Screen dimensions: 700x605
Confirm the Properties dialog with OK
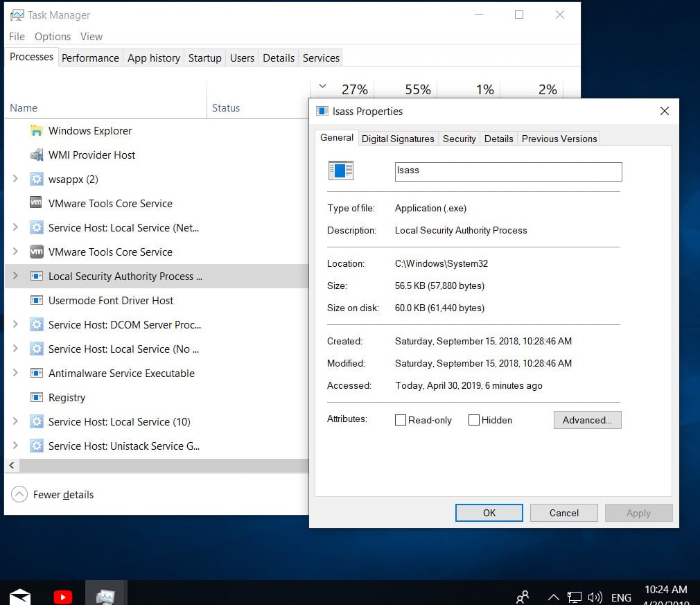point(489,513)
